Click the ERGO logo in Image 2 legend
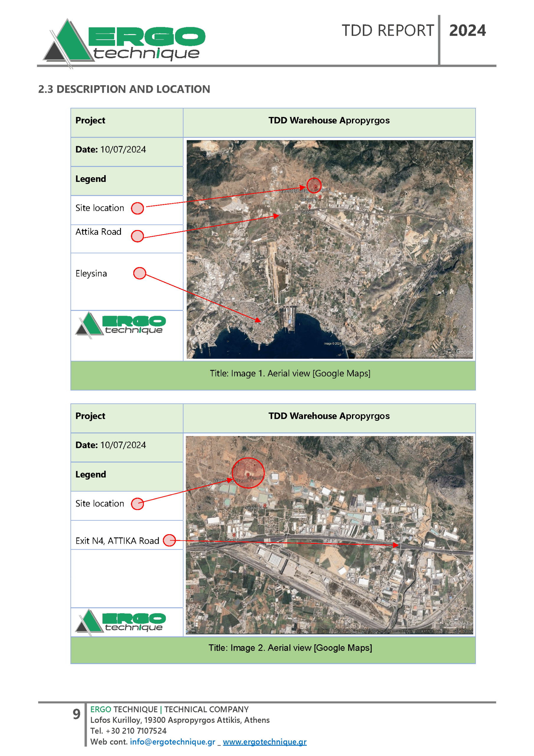Viewport: 534px width, 756px height. click(x=120, y=622)
